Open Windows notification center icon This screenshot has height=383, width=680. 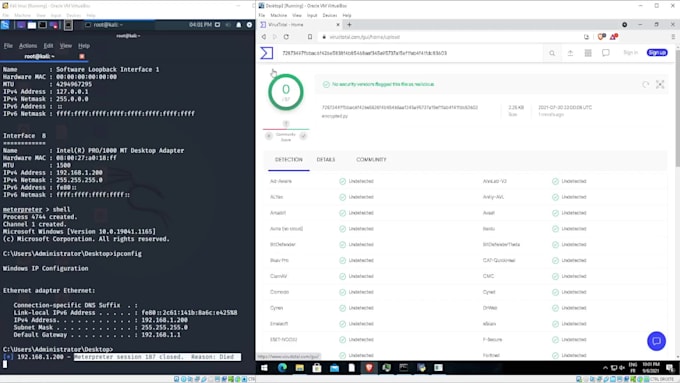[x=671, y=368]
